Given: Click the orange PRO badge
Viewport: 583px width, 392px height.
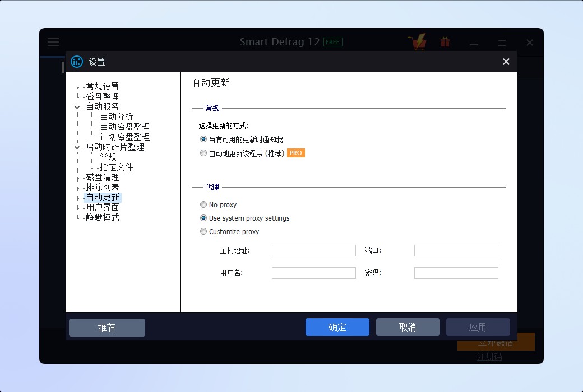Looking at the screenshot, I should tap(296, 153).
